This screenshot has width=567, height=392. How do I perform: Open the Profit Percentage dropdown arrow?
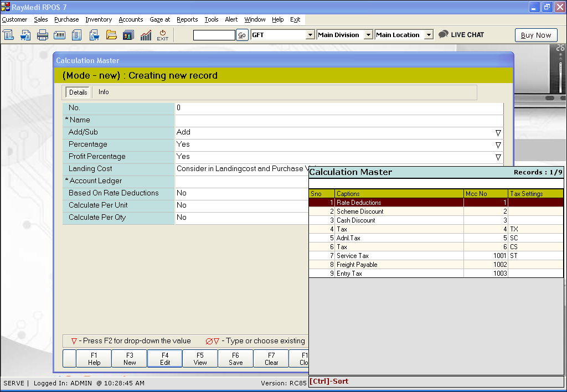click(x=498, y=157)
